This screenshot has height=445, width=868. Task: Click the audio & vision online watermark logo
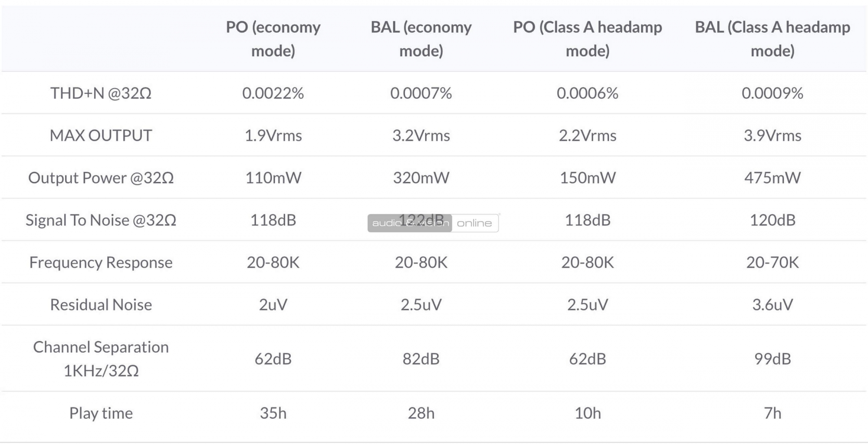[433, 223]
